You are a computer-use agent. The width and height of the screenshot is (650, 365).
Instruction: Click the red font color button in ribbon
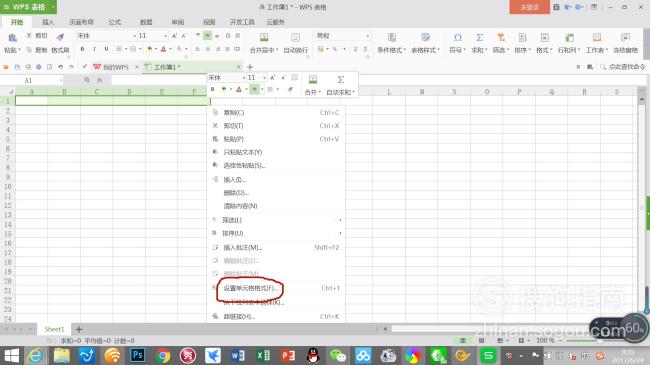163,49
